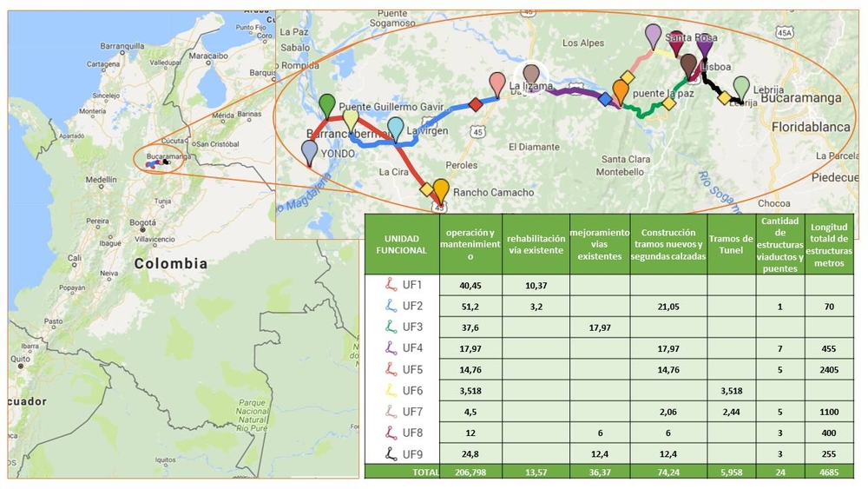
Task: Select the UNIDAD FUNCIONAL column header
Action: pyautogui.click(x=401, y=244)
